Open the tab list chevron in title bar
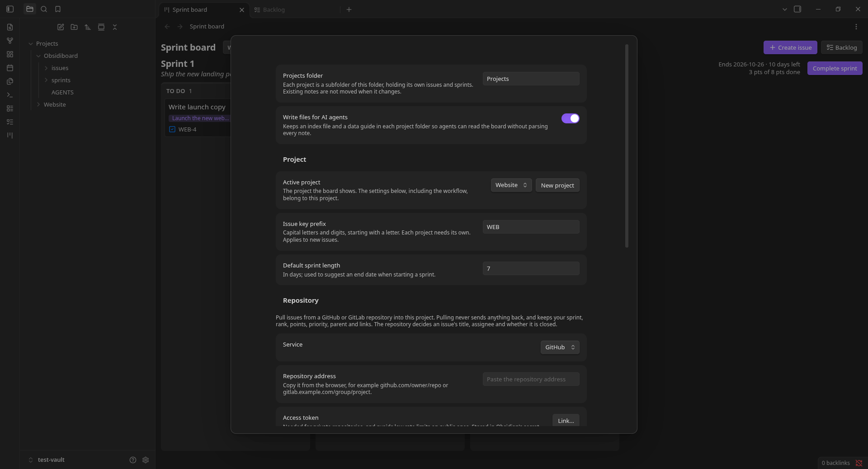The width and height of the screenshot is (868, 469). [785, 9]
